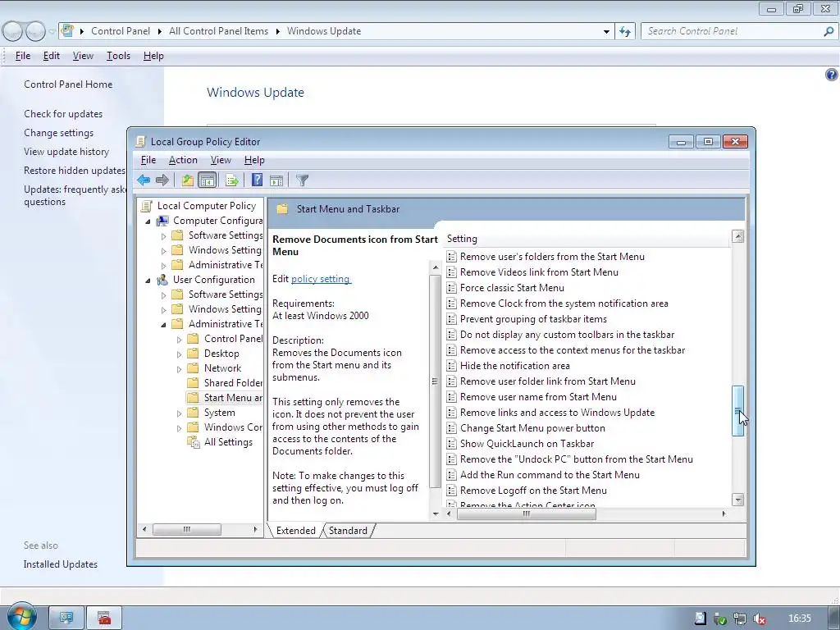Expand the Network tree folder
This screenshot has height=630, width=840.
[x=180, y=368]
